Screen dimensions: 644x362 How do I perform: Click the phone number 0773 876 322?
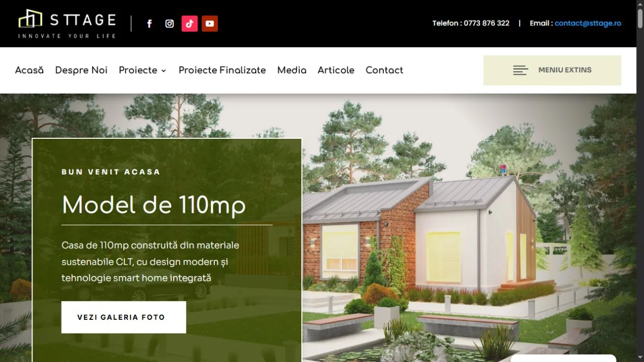486,23
